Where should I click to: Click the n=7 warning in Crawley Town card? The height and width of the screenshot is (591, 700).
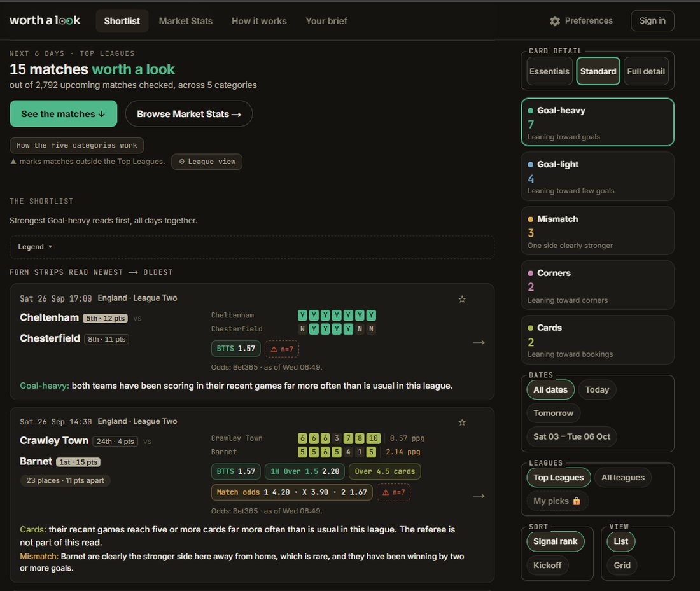click(x=393, y=492)
